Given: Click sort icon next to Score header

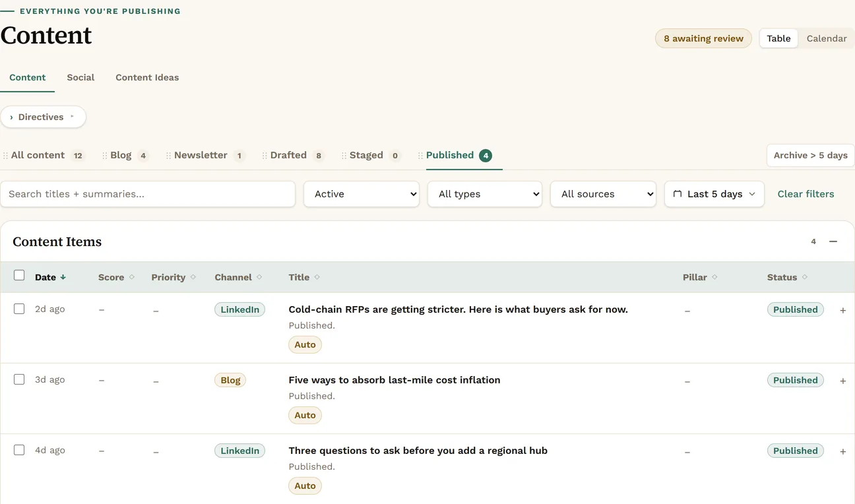Looking at the screenshot, I should 132,277.
